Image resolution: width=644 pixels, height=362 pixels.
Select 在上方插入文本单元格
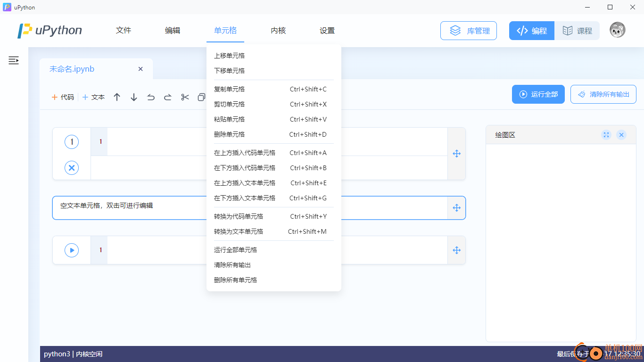(x=273, y=183)
